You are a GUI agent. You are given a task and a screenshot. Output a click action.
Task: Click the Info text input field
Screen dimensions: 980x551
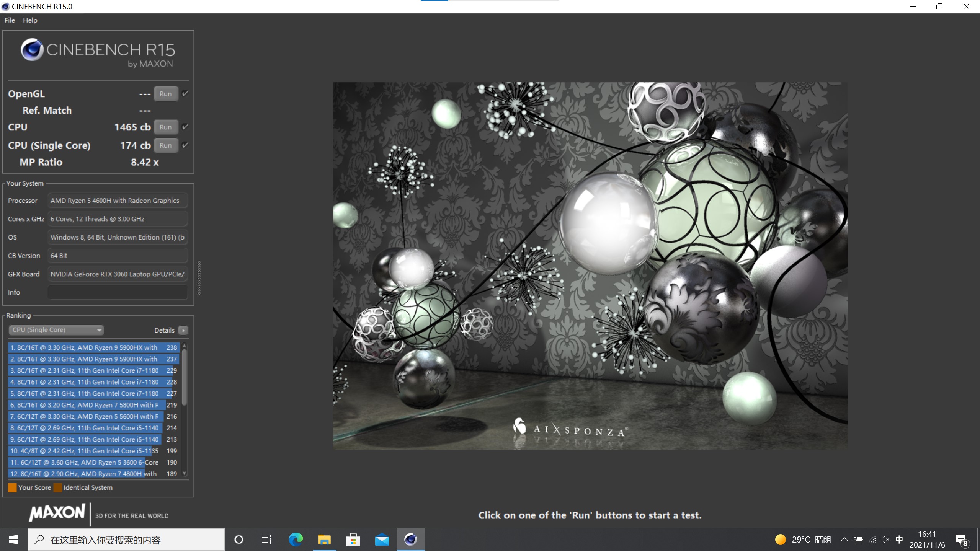[x=118, y=292]
